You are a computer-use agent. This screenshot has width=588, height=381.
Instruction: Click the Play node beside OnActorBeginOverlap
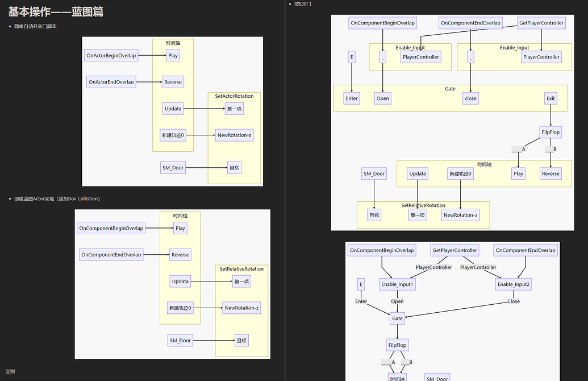173,56
